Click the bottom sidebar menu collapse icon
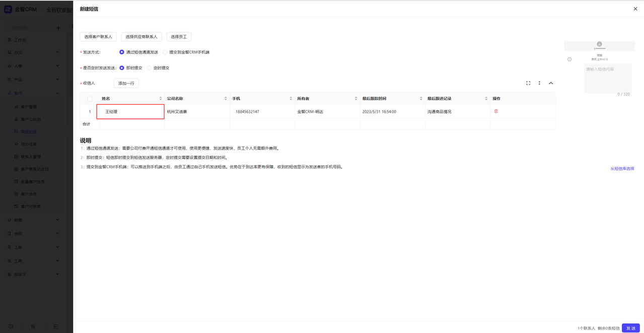 click(56, 326)
